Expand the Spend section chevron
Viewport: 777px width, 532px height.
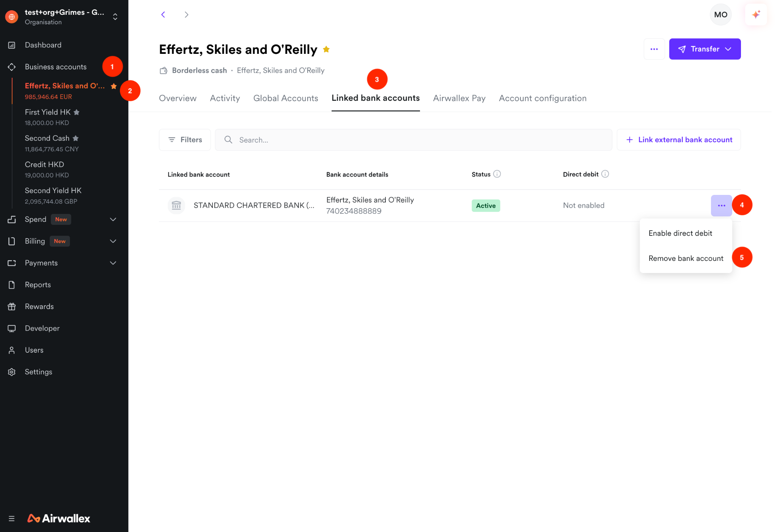113,220
